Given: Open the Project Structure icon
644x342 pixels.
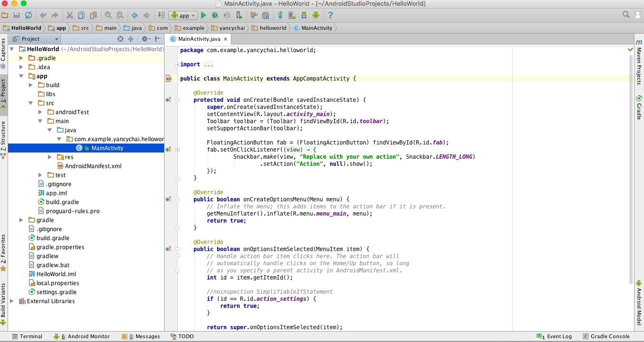Looking at the screenshot, I should tap(265, 15).
